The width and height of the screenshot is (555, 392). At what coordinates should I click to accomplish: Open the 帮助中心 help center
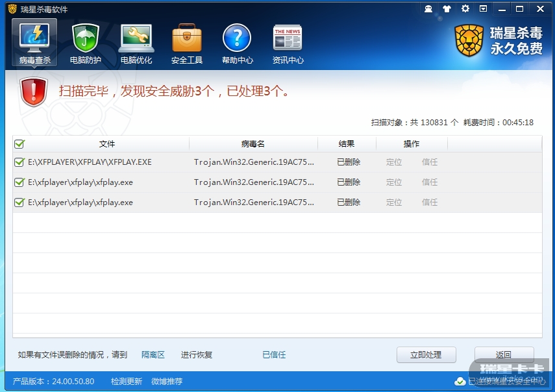(237, 44)
